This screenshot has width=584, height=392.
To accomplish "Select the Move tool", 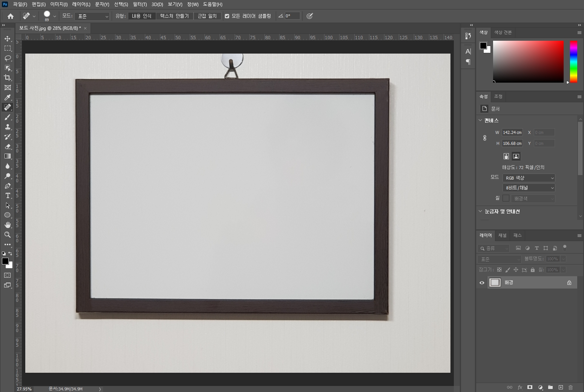I will point(8,38).
